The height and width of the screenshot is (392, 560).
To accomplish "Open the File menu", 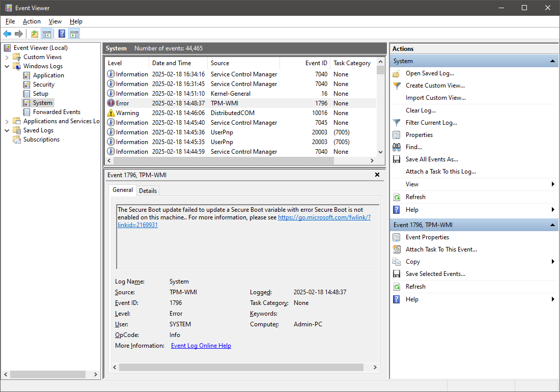I will point(10,21).
